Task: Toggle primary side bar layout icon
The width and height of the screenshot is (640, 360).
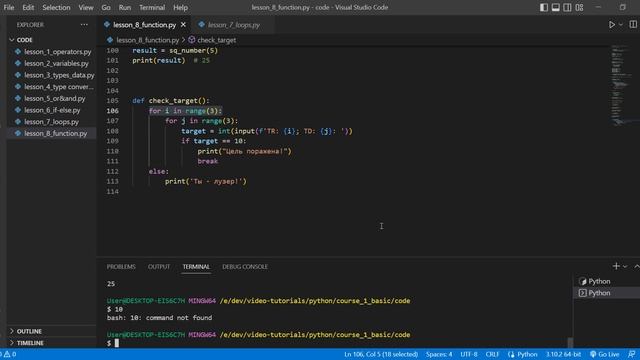Action: (x=544, y=7)
